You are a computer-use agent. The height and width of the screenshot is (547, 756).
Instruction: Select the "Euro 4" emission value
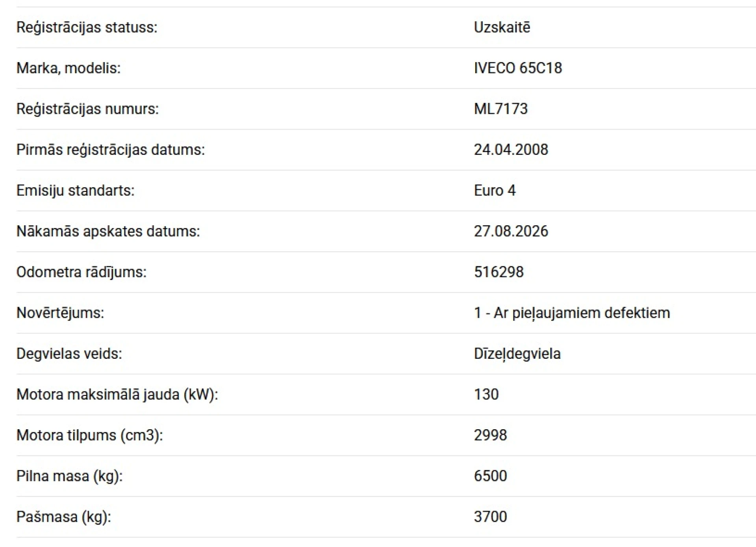point(495,191)
